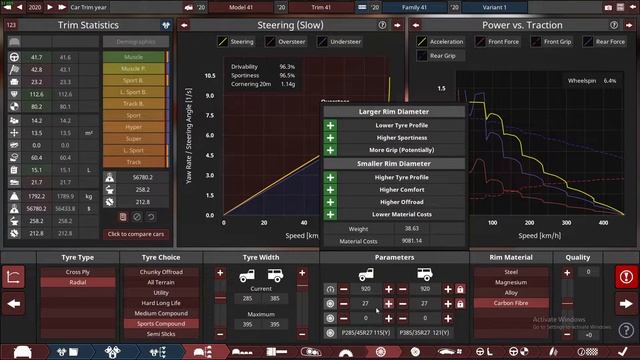Toggle the Rear Force graph line

tap(588, 42)
